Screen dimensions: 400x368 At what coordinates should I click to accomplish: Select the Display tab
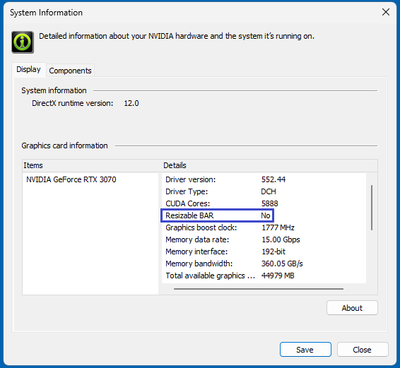29,70
